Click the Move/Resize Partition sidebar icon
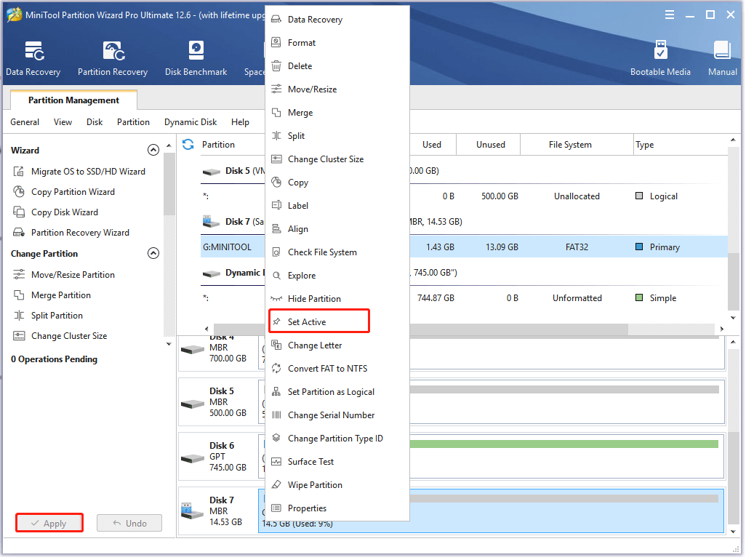 [19, 274]
